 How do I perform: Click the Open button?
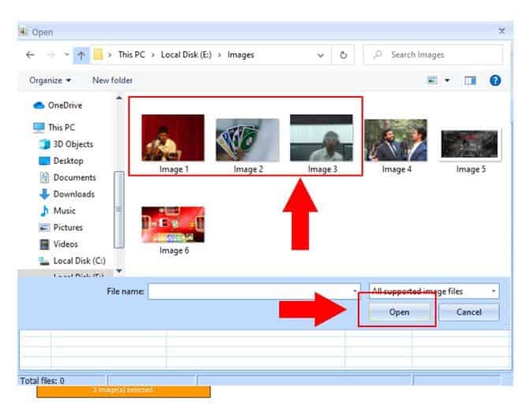click(x=399, y=312)
